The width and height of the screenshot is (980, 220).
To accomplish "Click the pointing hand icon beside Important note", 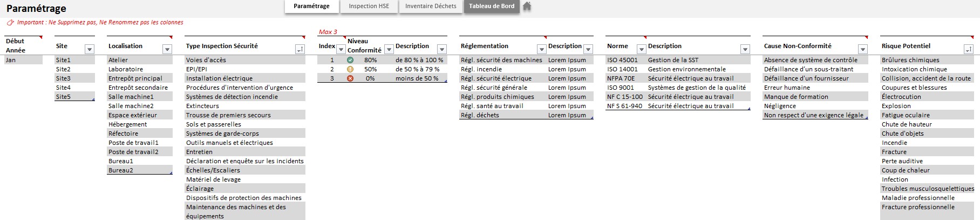I will 10,23.
